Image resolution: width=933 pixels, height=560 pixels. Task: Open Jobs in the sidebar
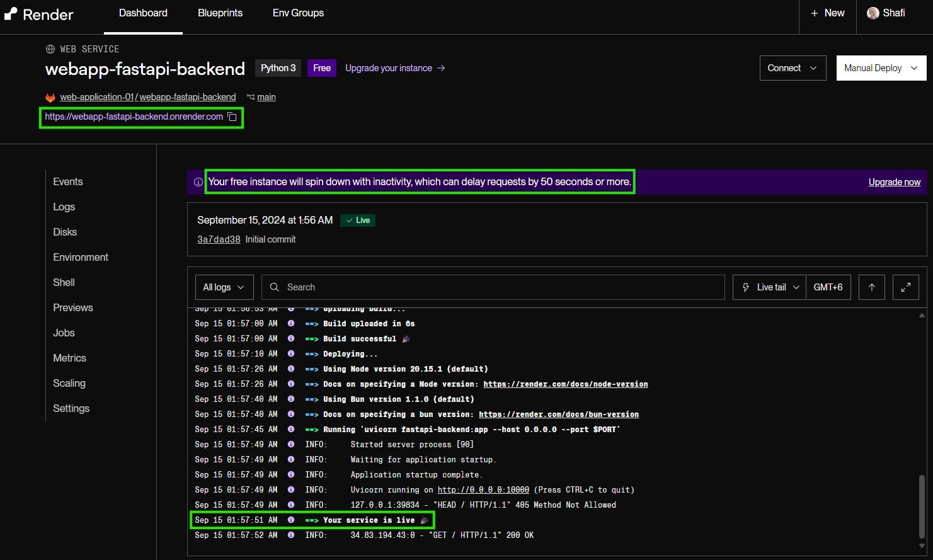tap(64, 333)
